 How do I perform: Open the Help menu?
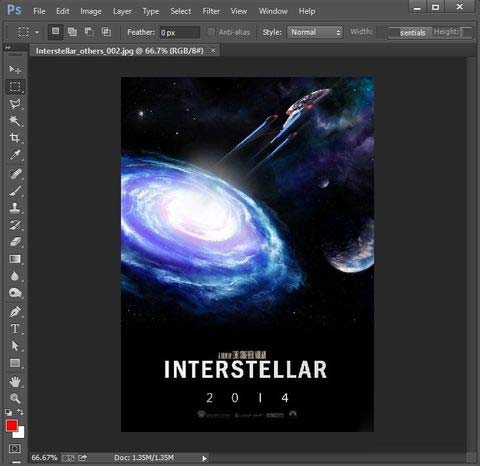[307, 11]
